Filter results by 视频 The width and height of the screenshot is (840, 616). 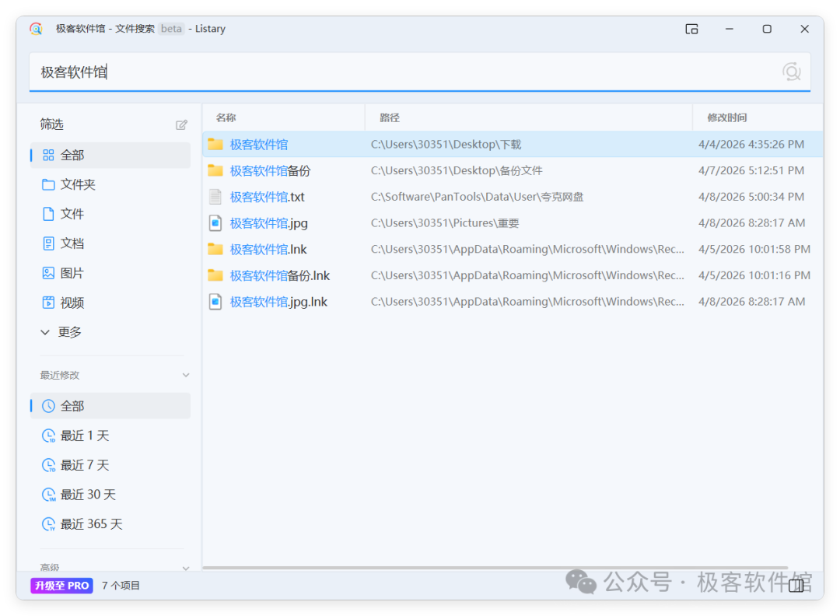(110, 303)
